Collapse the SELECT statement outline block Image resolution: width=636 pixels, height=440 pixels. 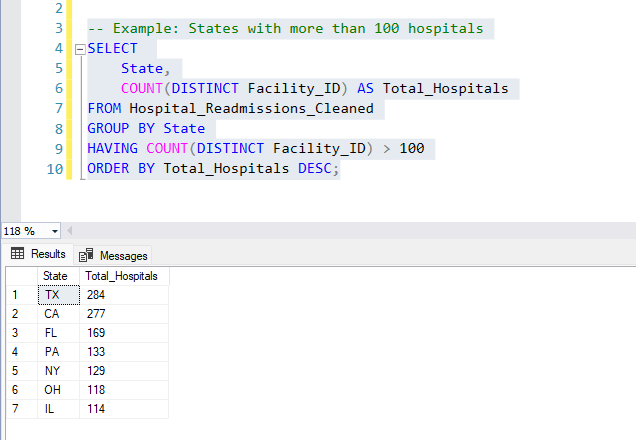80,49
